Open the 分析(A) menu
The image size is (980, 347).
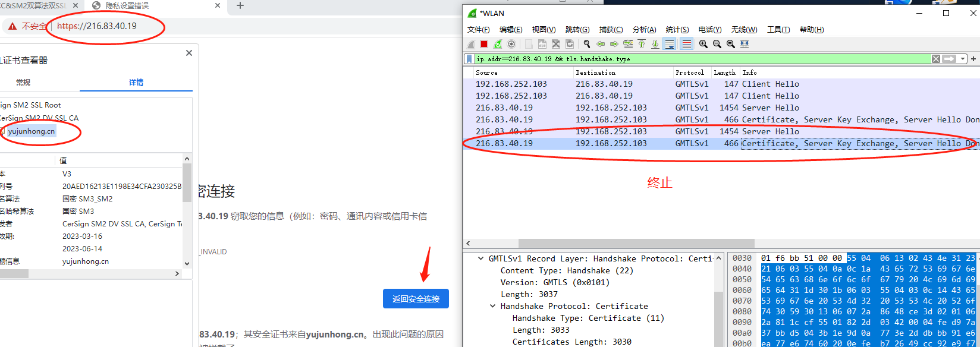[x=644, y=30]
